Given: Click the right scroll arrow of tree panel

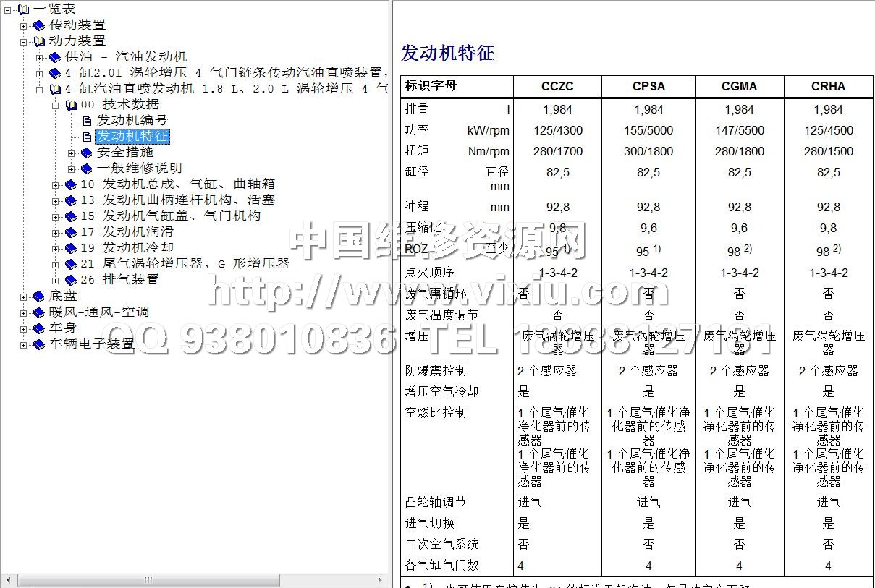Looking at the screenshot, I should click(x=381, y=580).
